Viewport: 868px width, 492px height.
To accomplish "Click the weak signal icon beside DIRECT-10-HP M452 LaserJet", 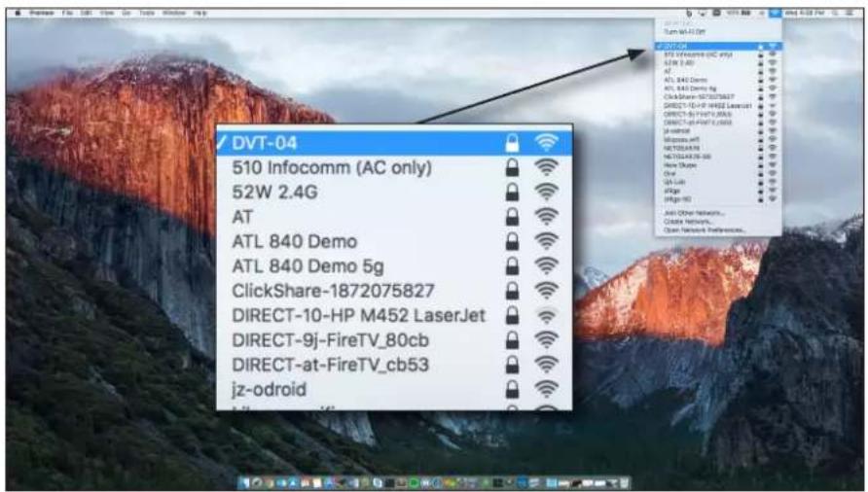I will [x=546, y=315].
